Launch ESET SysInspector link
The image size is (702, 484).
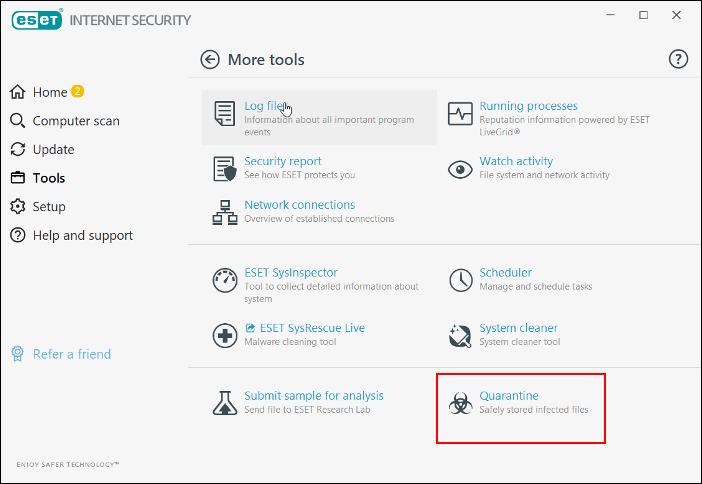pos(291,273)
